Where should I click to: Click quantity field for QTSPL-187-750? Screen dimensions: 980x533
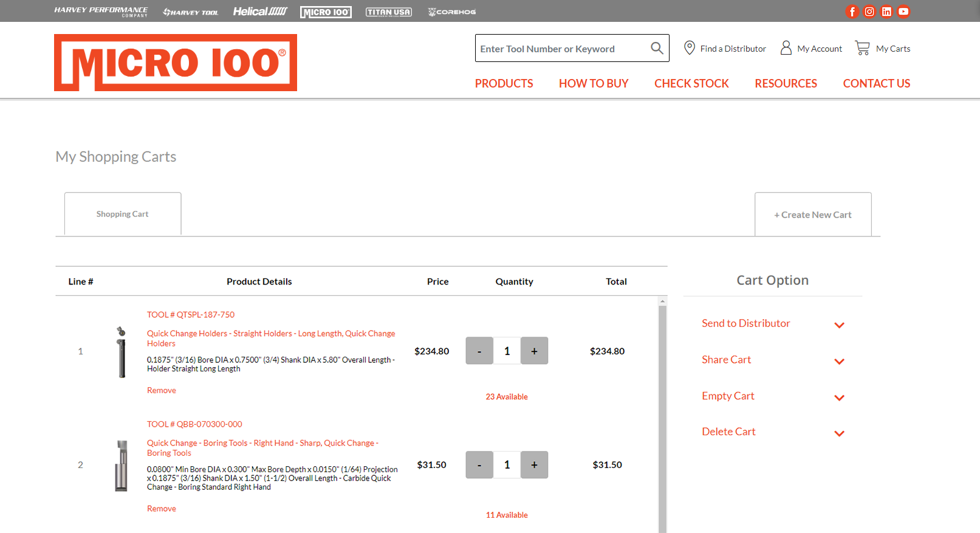[507, 351]
